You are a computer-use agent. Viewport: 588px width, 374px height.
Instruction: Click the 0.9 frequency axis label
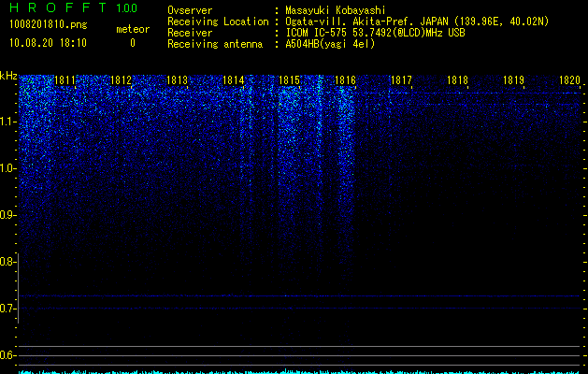pyautogui.click(x=7, y=215)
